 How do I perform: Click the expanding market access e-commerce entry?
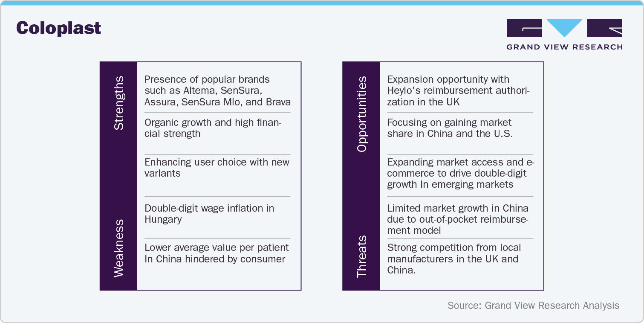tap(460, 173)
